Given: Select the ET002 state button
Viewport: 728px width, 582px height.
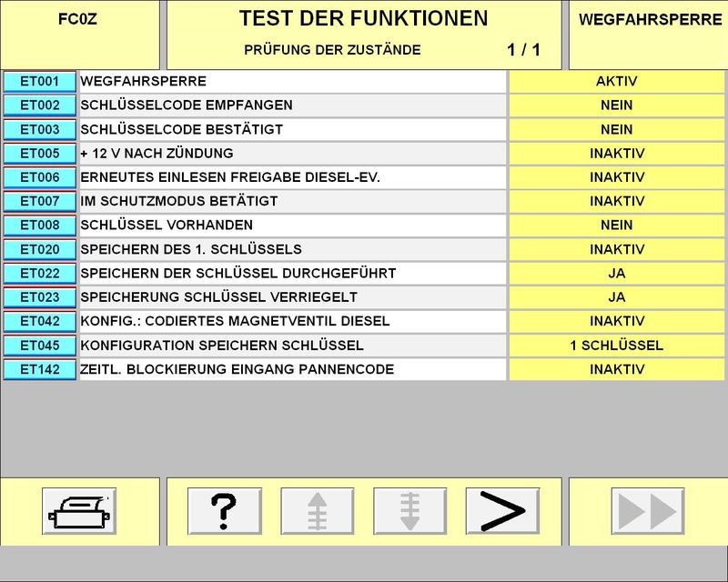Looking at the screenshot, I should point(40,105).
